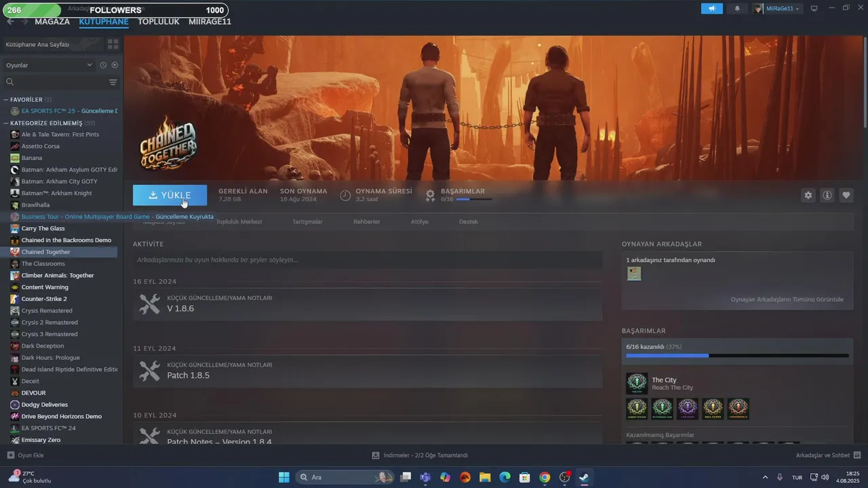This screenshot has height=488, width=868.
Task: Open the game info icon
Action: (827, 195)
